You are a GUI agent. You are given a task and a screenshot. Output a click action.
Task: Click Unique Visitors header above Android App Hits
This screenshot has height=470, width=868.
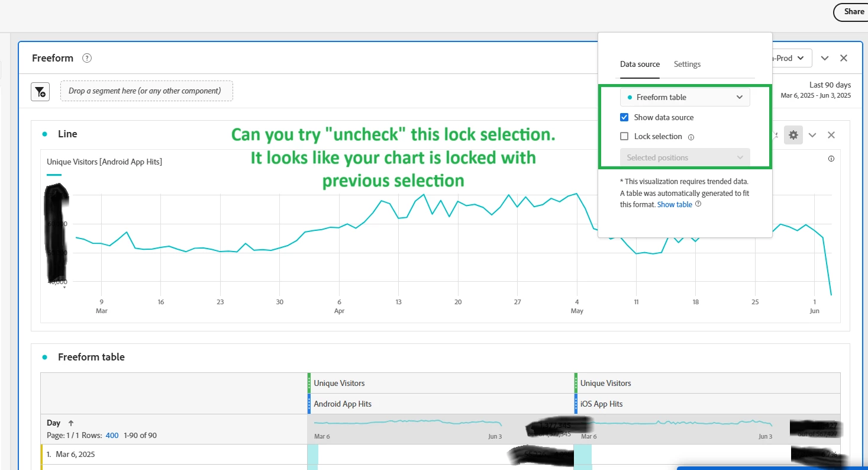pos(339,383)
